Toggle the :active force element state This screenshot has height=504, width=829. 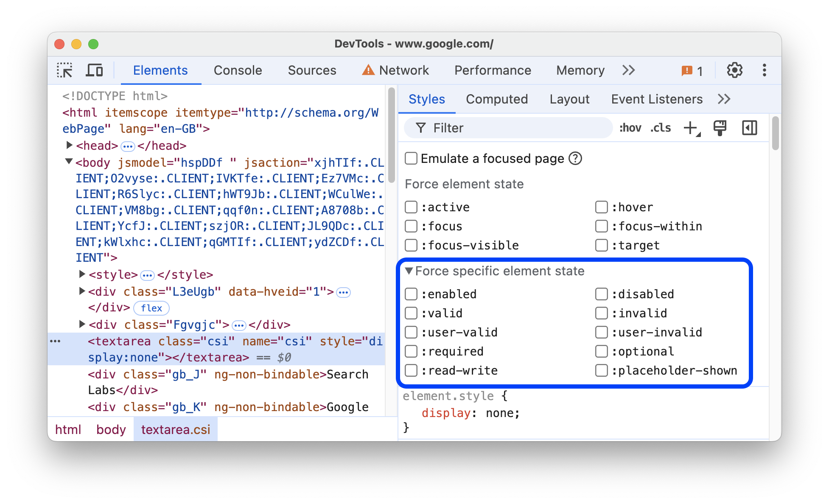tap(413, 207)
